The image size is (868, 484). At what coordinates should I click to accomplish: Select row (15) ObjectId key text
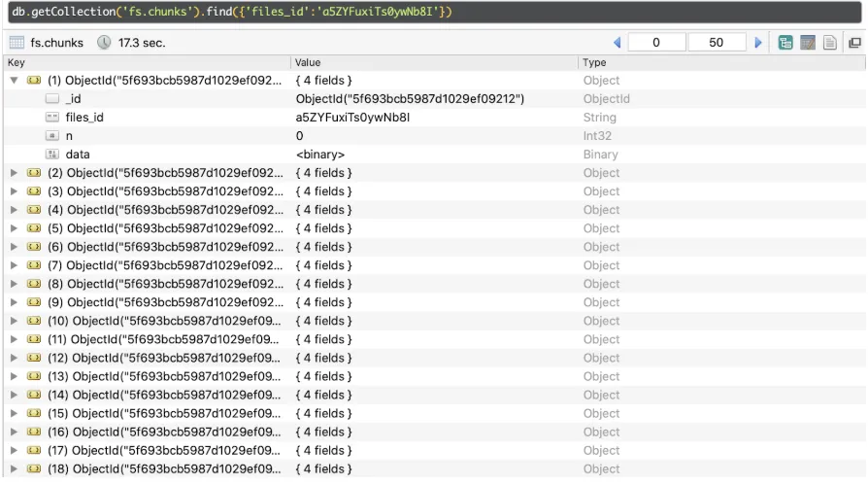tap(164, 413)
